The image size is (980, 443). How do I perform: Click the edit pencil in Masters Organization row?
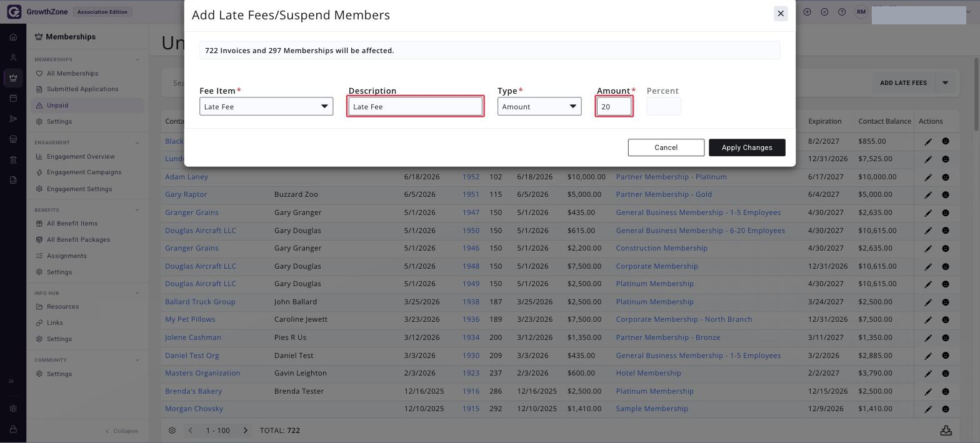(x=928, y=374)
